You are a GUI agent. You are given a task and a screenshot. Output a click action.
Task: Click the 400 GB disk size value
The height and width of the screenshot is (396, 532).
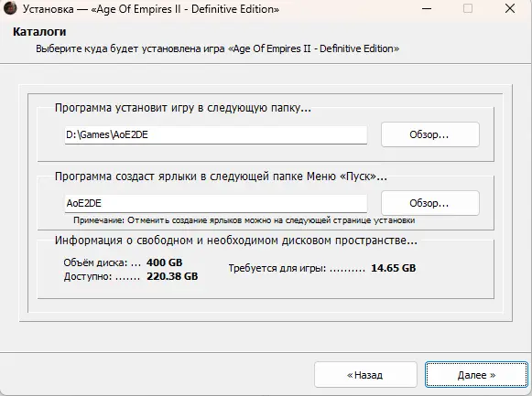[164, 262]
